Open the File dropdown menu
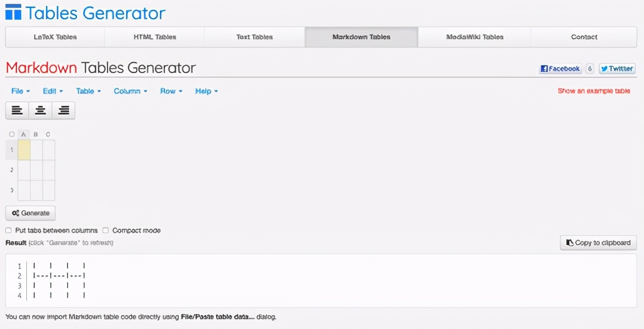 [x=20, y=91]
